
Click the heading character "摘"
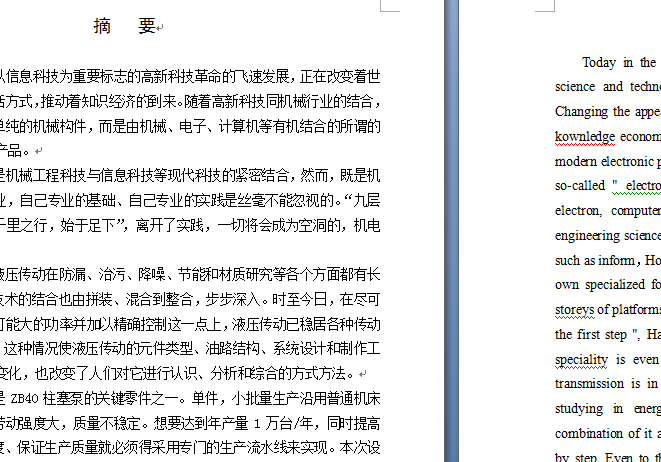(x=102, y=26)
